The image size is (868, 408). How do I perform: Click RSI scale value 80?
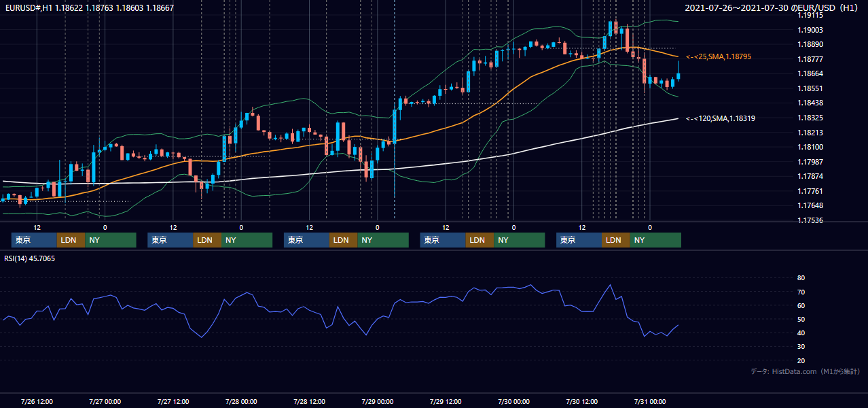[x=801, y=278]
